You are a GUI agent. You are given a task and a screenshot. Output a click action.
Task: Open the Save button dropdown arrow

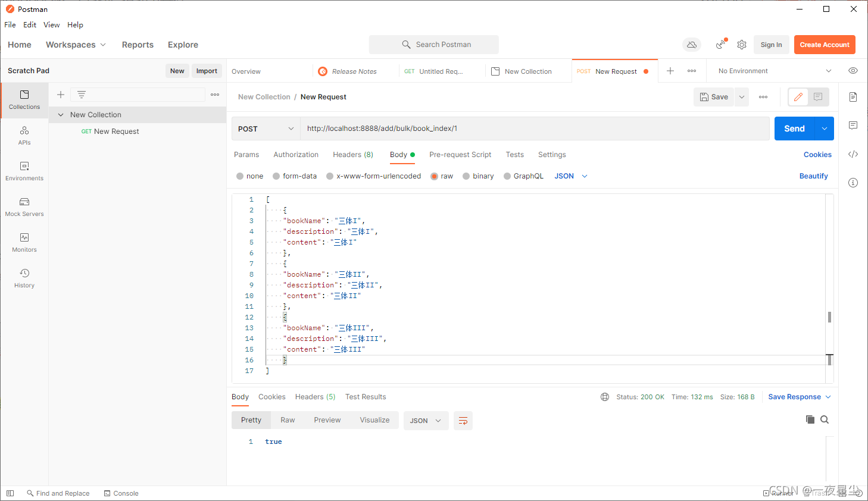pyautogui.click(x=742, y=97)
